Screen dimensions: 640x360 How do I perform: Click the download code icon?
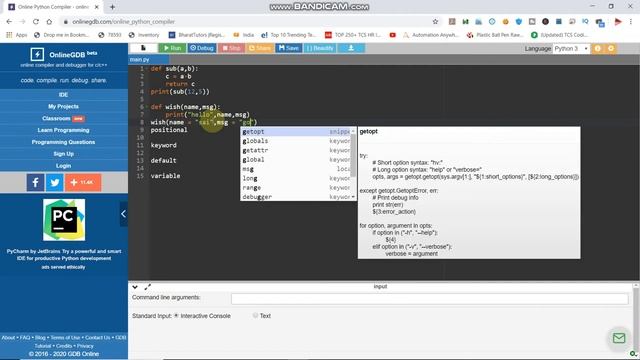[x=351, y=48]
